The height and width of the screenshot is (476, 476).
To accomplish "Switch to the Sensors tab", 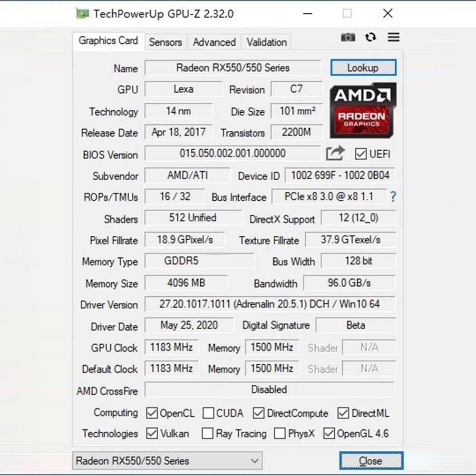I will pyautogui.click(x=165, y=42).
